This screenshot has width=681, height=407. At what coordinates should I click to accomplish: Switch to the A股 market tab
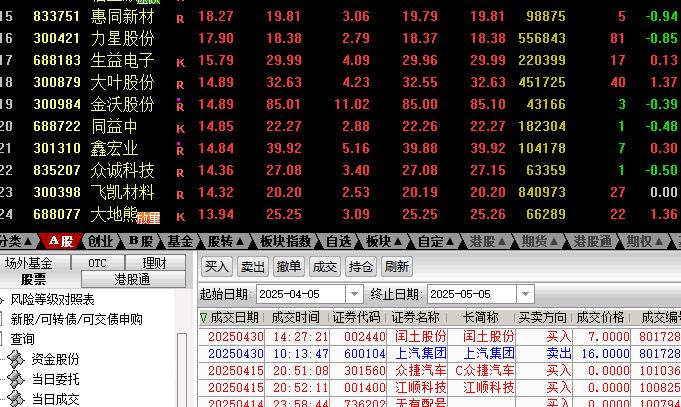[x=61, y=241]
